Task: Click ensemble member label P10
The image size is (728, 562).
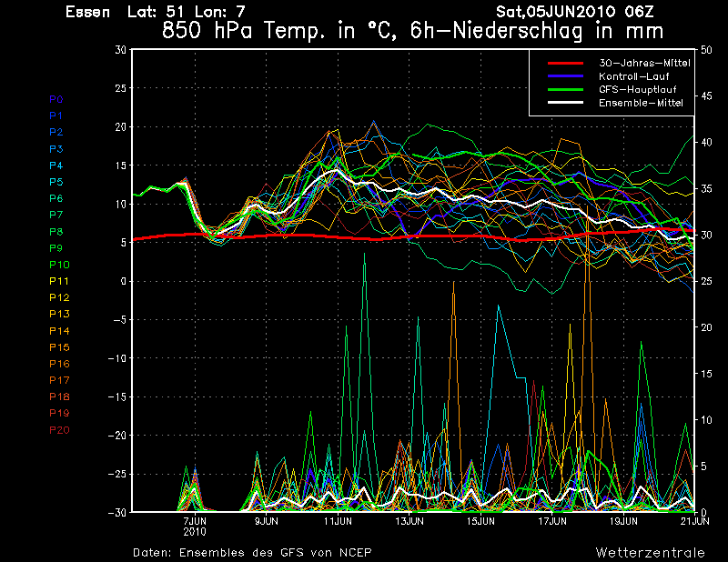Action: 58,265
